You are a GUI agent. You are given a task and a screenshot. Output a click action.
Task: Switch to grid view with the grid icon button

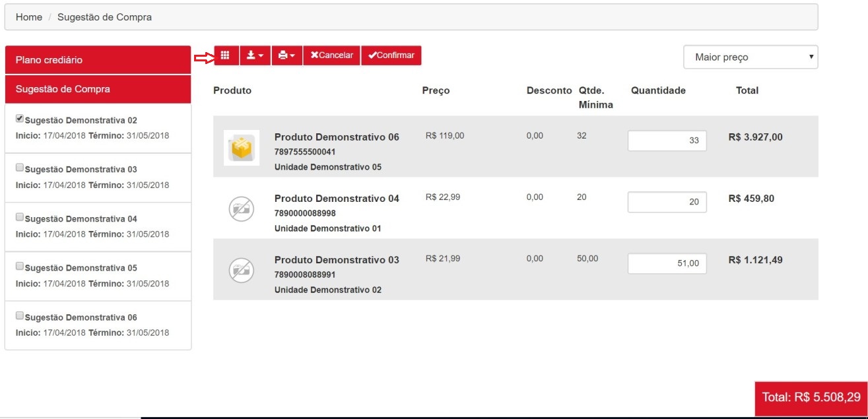(x=225, y=55)
